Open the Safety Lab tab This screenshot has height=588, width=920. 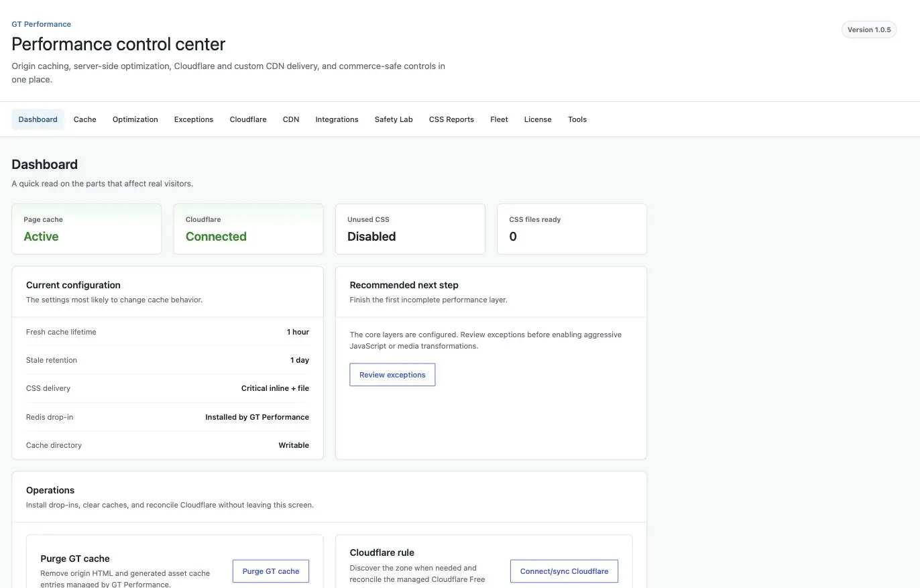pos(393,119)
